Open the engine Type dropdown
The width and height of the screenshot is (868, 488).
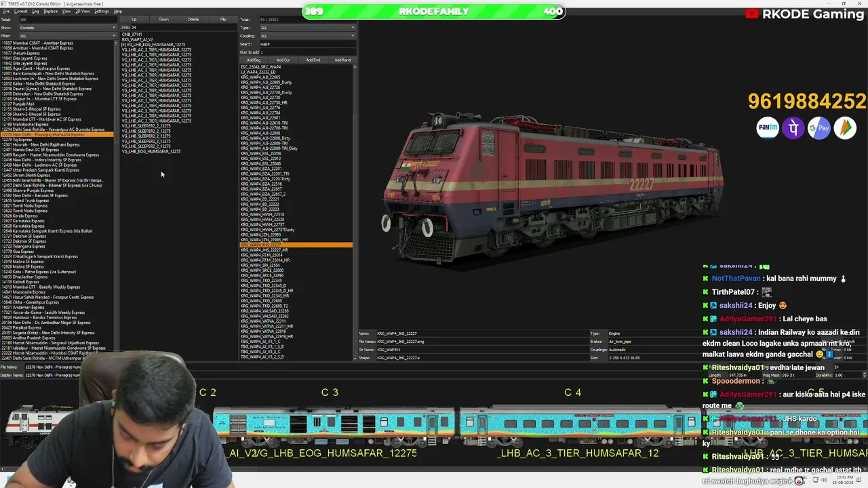[308, 28]
